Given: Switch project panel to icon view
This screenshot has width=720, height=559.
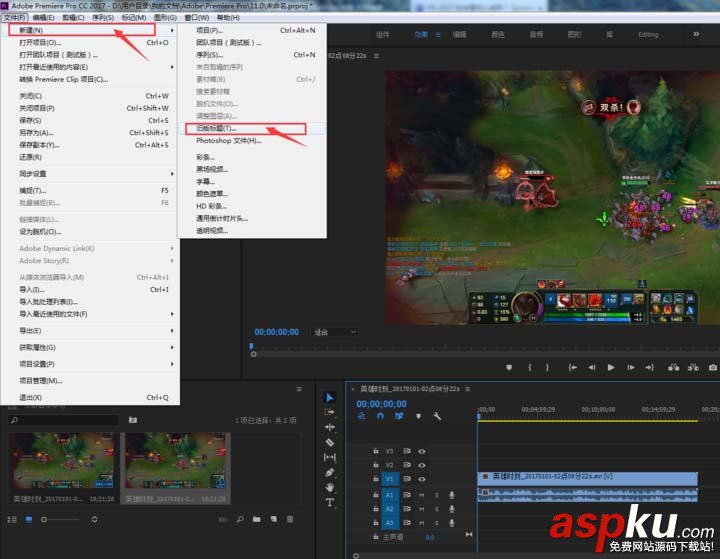Looking at the screenshot, I should click(x=29, y=519).
